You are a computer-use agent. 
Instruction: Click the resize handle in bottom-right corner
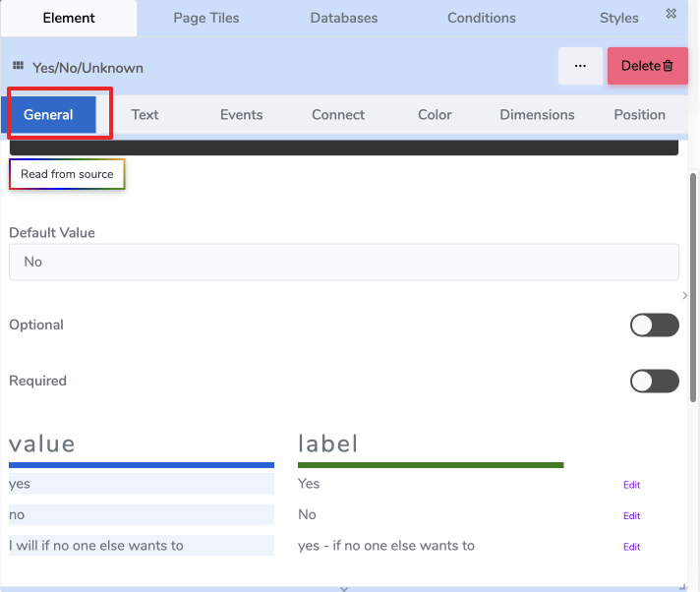[682, 587]
